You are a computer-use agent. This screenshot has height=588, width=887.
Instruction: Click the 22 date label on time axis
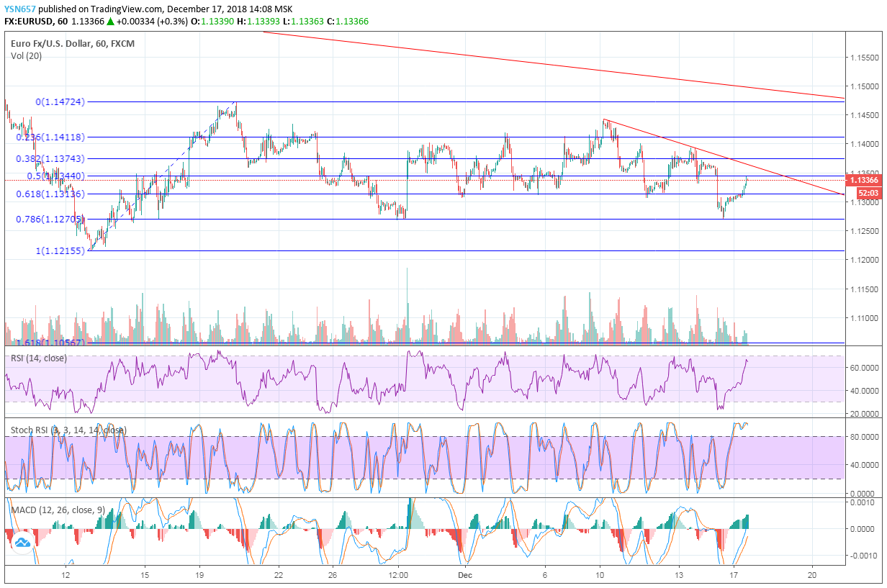(x=279, y=576)
